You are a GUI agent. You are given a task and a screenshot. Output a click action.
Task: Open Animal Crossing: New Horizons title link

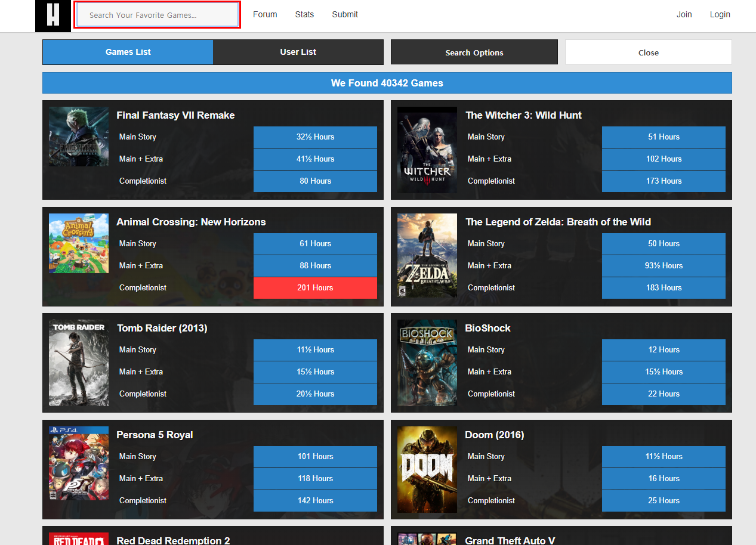click(x=191, y=222)
